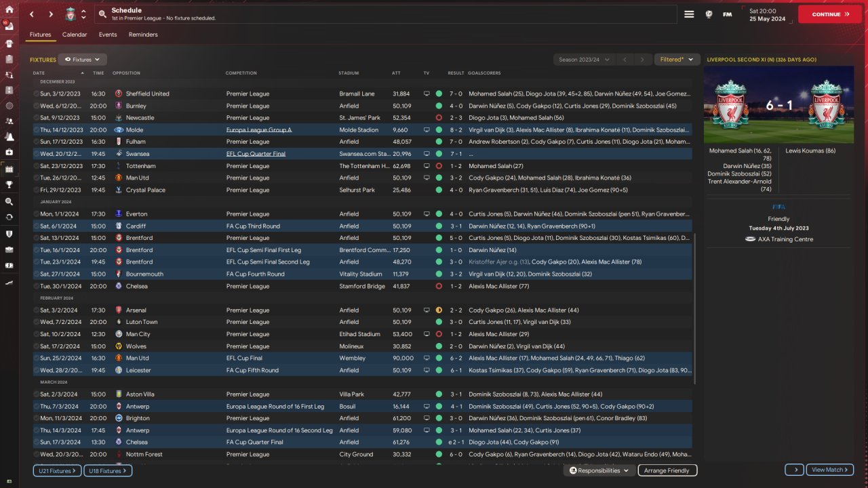Tick the Aston Villa row check circle
The height and width of the screenshot is (488, 868).
click(37, 394)
